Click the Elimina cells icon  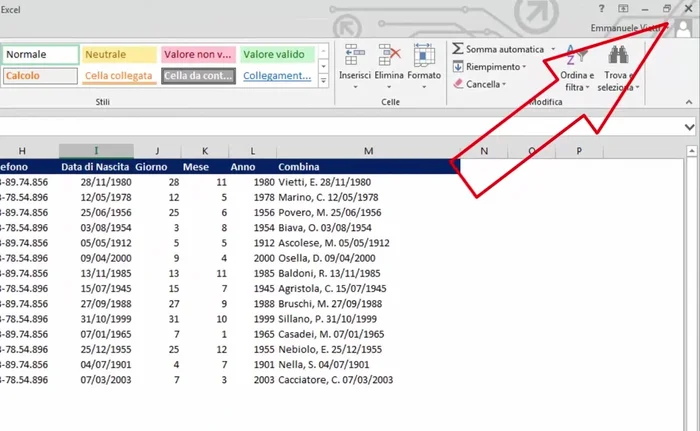point(389,54)
